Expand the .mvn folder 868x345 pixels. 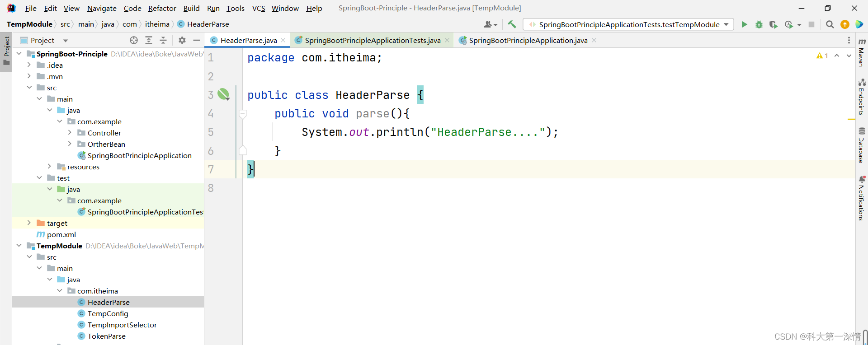coord(29,76)
